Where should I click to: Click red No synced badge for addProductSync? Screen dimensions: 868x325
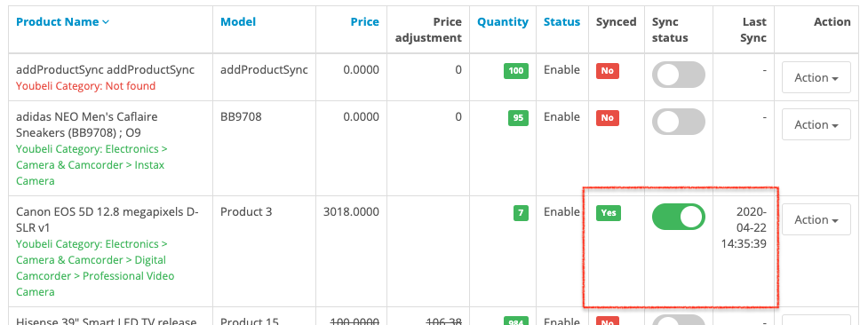608,71
